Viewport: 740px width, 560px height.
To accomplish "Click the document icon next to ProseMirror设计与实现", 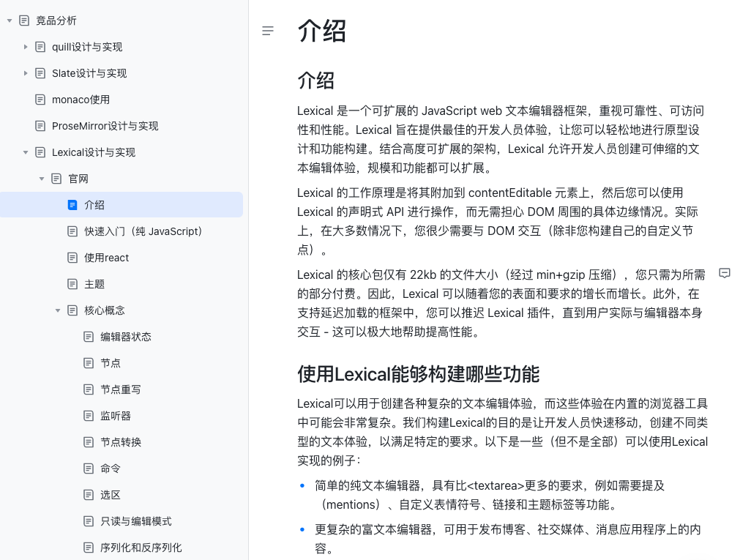I will pos(40,126).
